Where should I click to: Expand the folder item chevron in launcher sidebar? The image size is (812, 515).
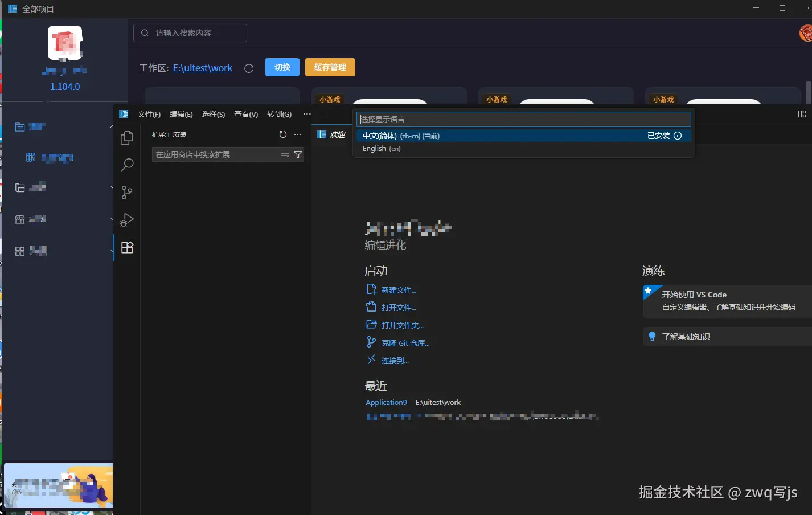click(x=111, y=187)
